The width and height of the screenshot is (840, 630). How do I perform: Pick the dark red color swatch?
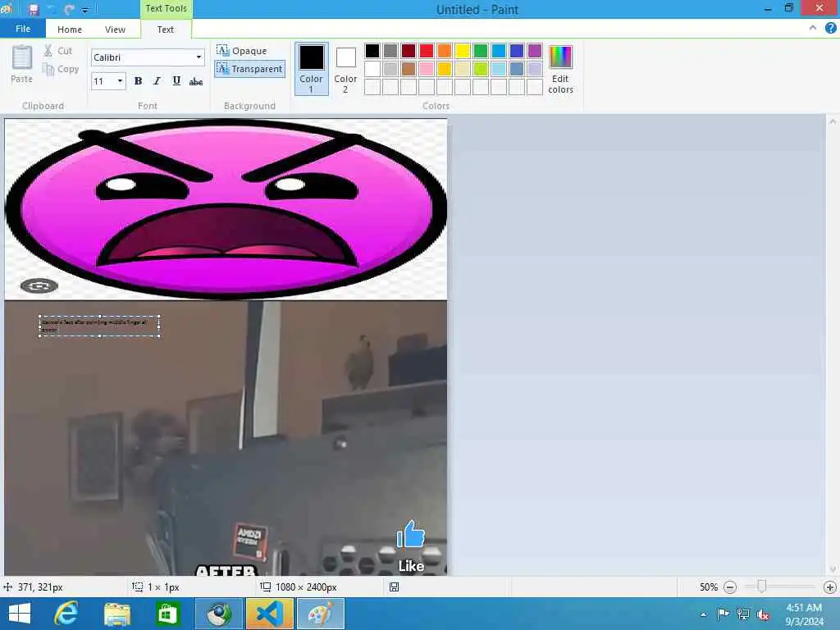click(409, 51)
